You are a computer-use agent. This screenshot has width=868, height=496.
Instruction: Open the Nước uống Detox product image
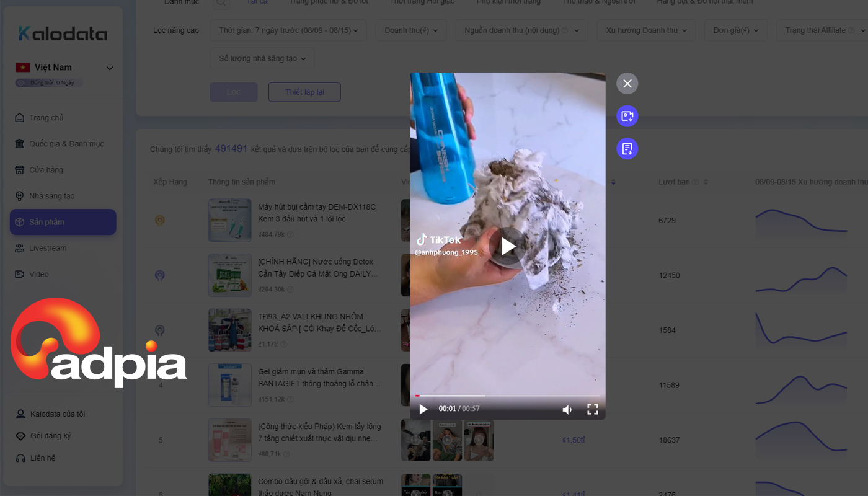coord(230,275)
